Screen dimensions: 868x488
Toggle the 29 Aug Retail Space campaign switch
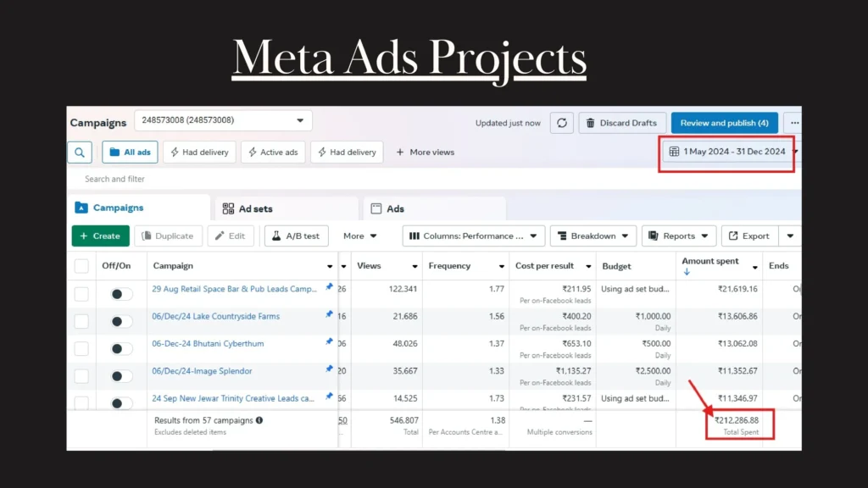click(x=121, y=294)
